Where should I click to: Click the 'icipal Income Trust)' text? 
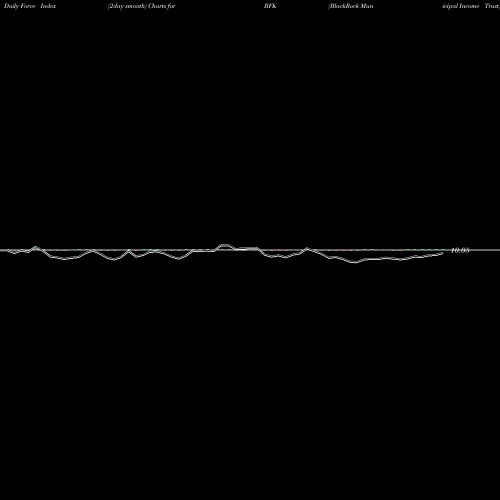tap(471, 6)
